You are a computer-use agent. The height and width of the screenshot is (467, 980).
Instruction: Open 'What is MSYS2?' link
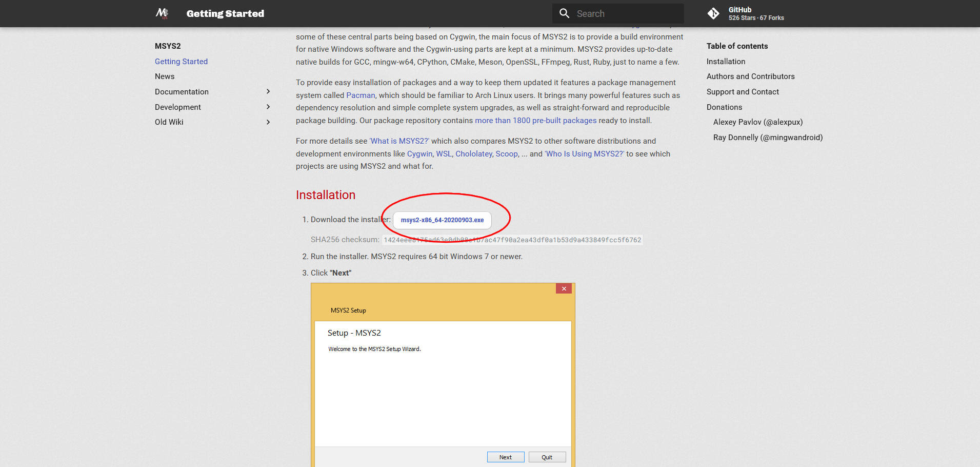pos(399,141)
